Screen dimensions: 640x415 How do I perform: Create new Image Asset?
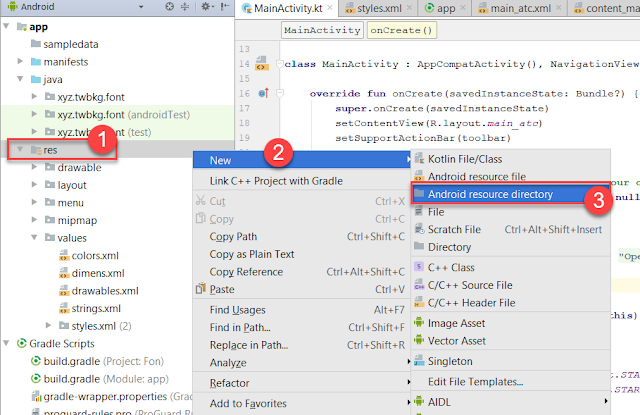511,323
